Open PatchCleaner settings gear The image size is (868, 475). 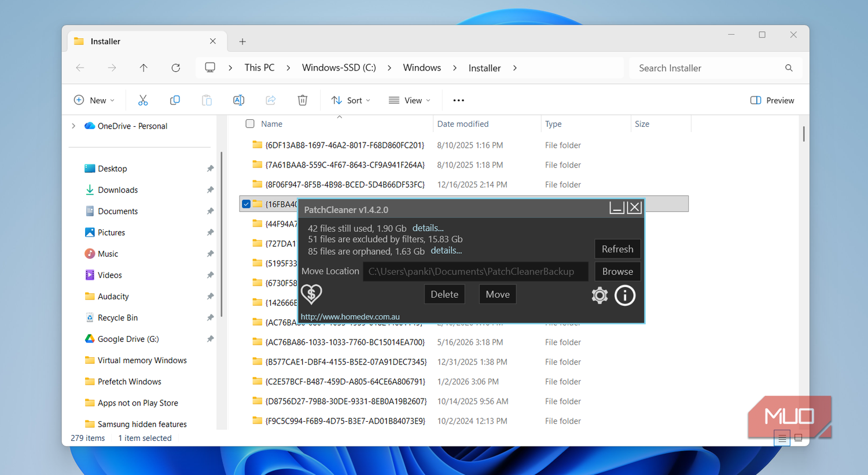coord(599,295)
